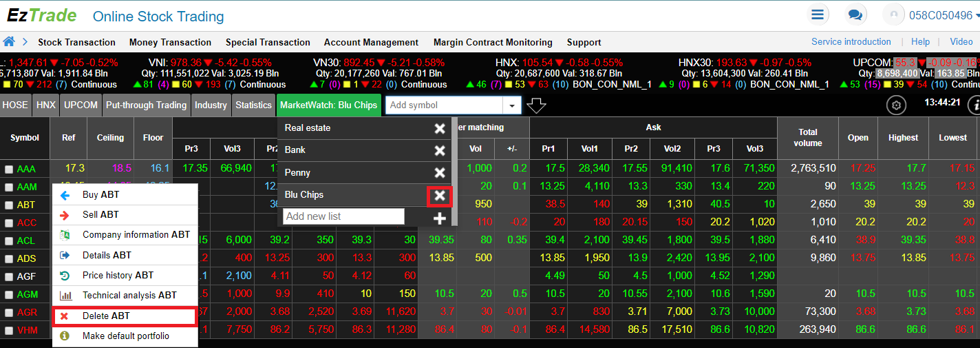This screenshot has width=980, height=348.
Task: Click the home icon in navigation bar
Action: click(10, 41)
